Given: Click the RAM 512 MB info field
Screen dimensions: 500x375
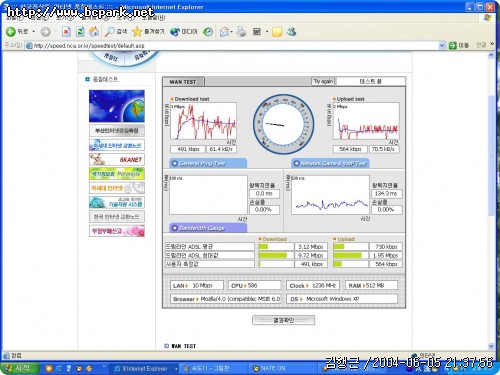Looking at the screenshot, I should coord(371,285).
